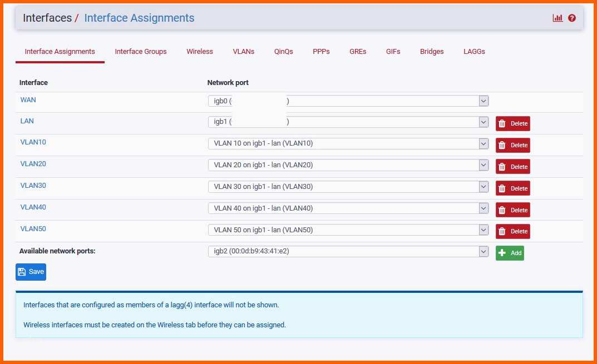Open the Interface Groups tab

[x=141, y=52]
